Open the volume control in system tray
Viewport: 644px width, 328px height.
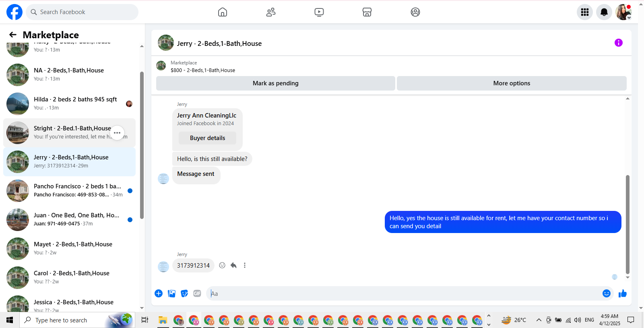(x=578, y=320)
